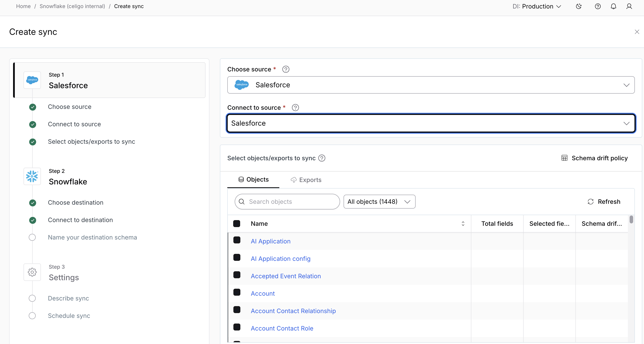Toggle dark mode moon icon

point(579,7)
